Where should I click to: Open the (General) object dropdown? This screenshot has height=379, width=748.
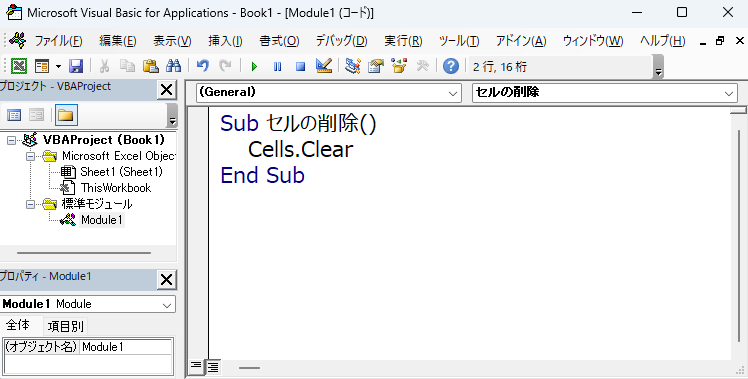pos(329,93)
